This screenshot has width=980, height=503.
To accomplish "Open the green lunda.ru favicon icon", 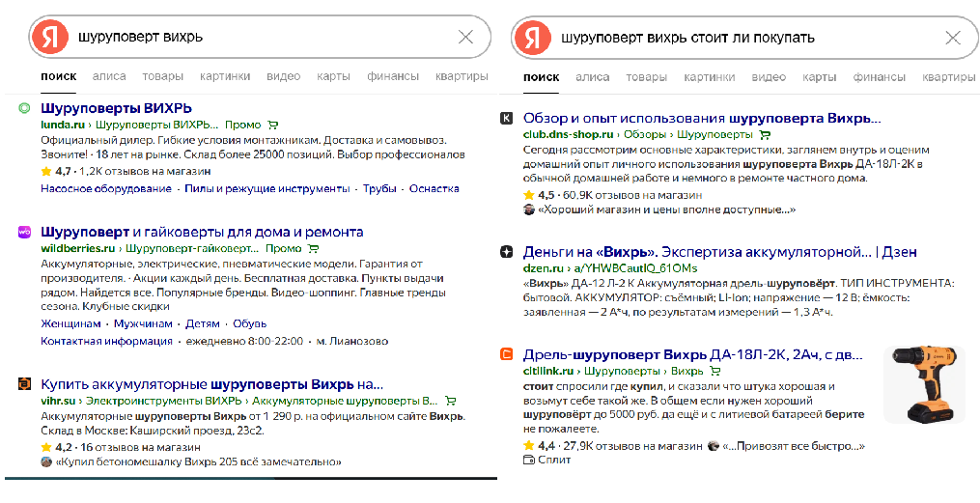I will (24, 108).
